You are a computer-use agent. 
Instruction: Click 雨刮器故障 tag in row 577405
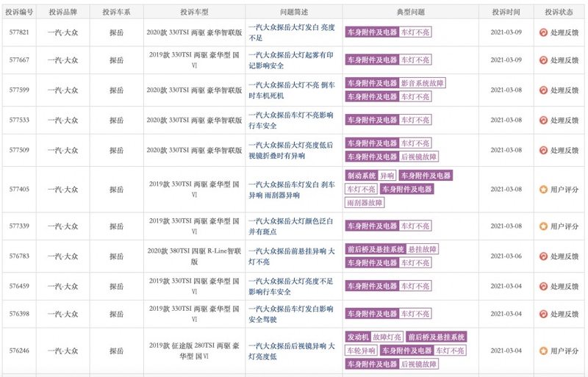tap(365, 203)
